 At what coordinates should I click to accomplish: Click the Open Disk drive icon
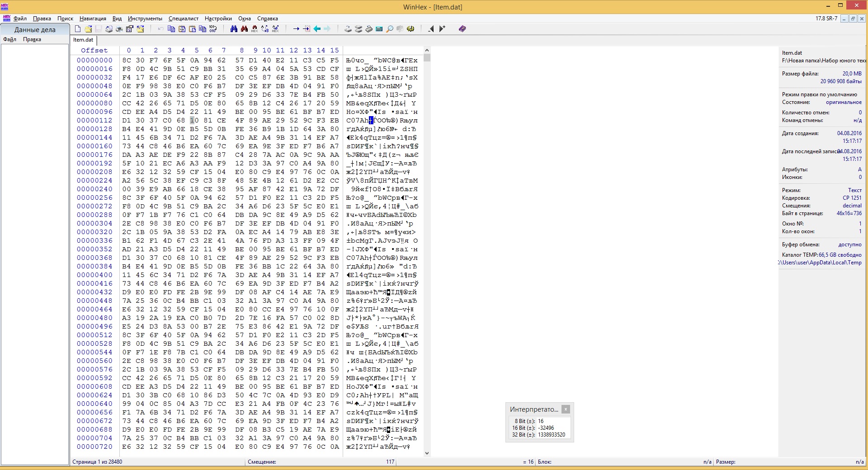348,28
